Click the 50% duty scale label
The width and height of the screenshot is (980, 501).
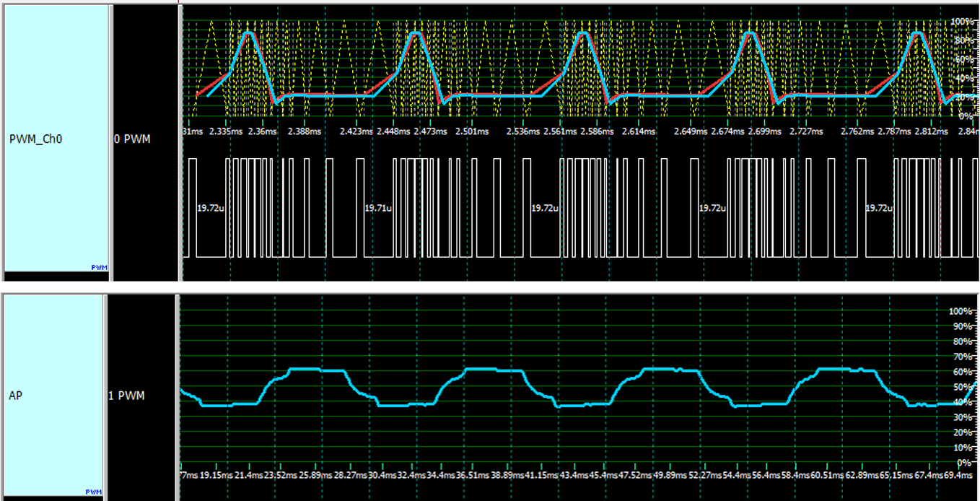pyautogui.click(x=963, y=387)
